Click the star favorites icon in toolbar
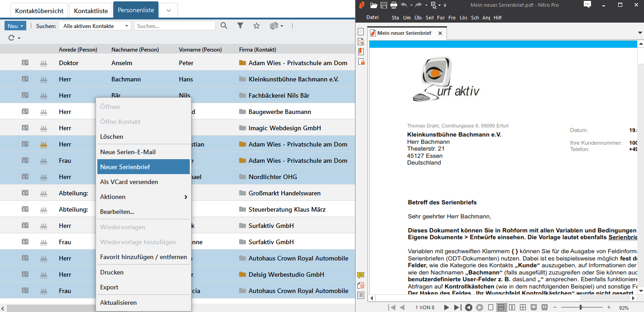644x312 pixels. [256, 26]
